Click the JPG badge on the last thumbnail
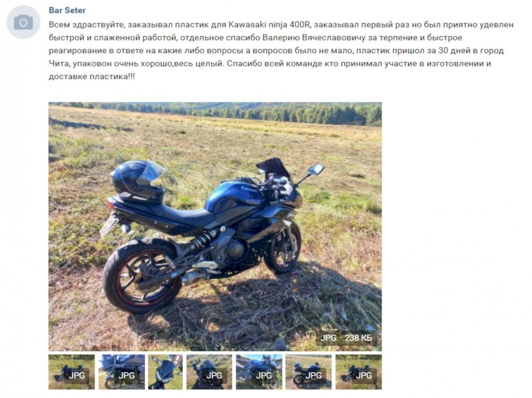 pyautogui.click(x=363, y=375)
